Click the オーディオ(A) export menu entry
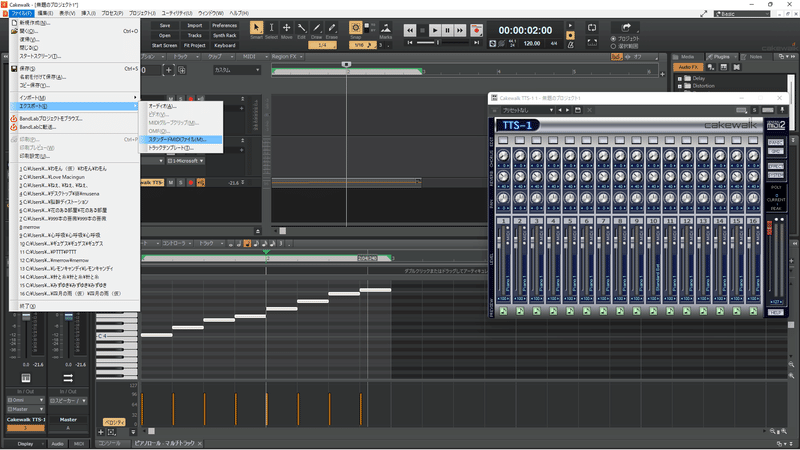 181,106
